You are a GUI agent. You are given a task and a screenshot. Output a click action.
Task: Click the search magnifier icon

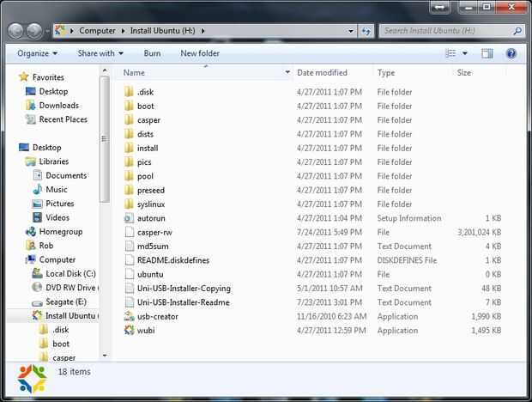517,31
